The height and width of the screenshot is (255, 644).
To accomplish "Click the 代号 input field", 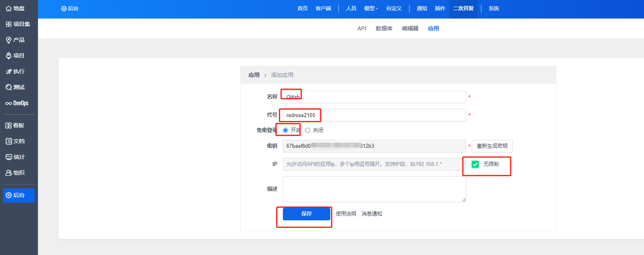I will [374, 115].
